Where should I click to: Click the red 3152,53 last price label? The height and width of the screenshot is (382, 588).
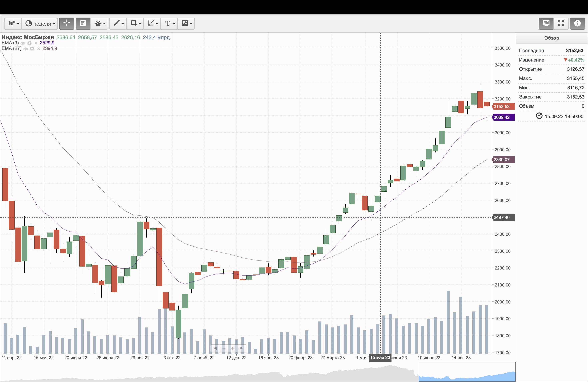[503, 107]
